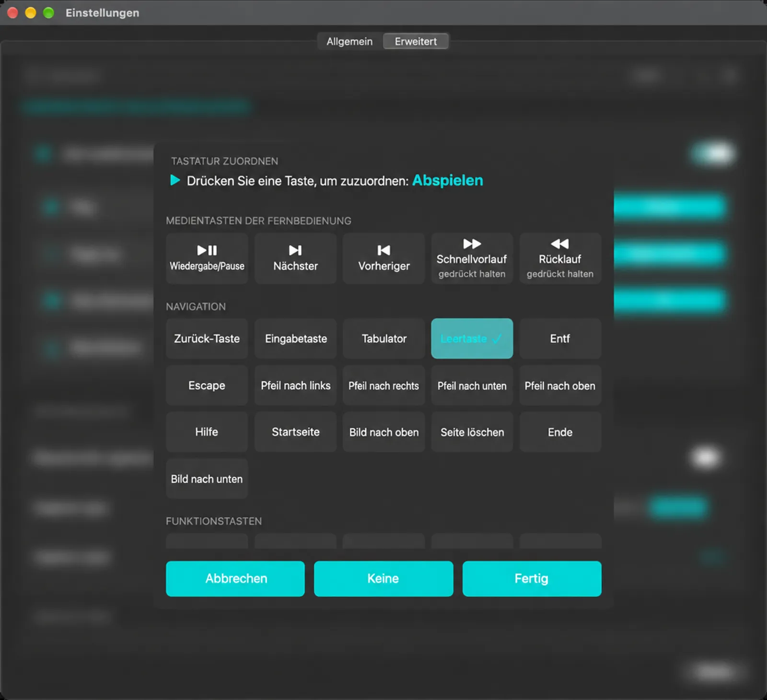Viewport: 767px width, 700px height.
Task: Select Pfeil nach rechts key
Action: click(x=383, y=385)
